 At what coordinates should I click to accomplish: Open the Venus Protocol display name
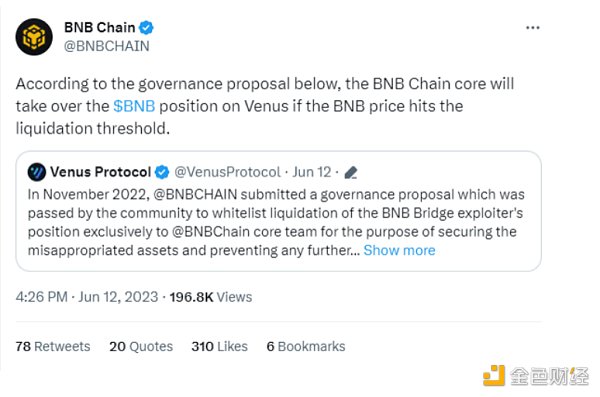(x=101, y=172)
